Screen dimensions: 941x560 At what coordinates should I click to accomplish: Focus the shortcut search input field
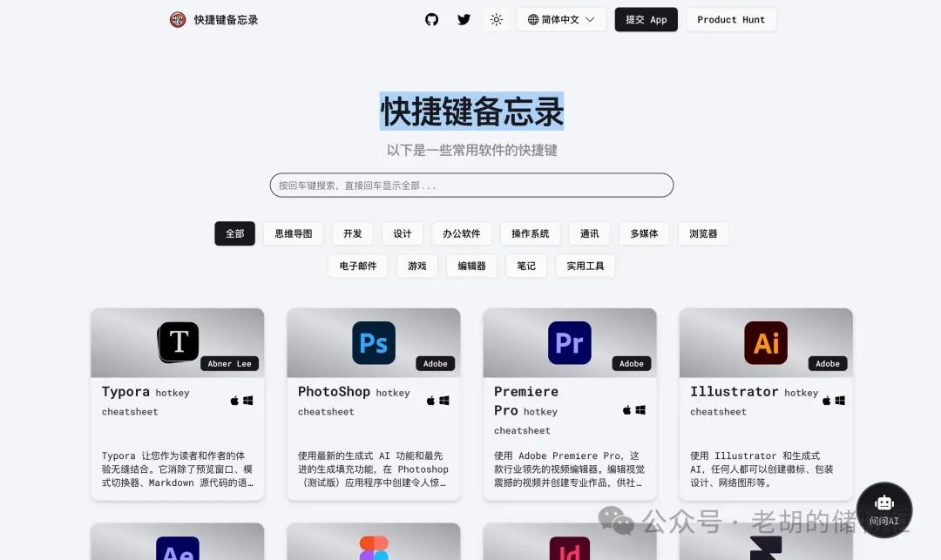point(471,186)
